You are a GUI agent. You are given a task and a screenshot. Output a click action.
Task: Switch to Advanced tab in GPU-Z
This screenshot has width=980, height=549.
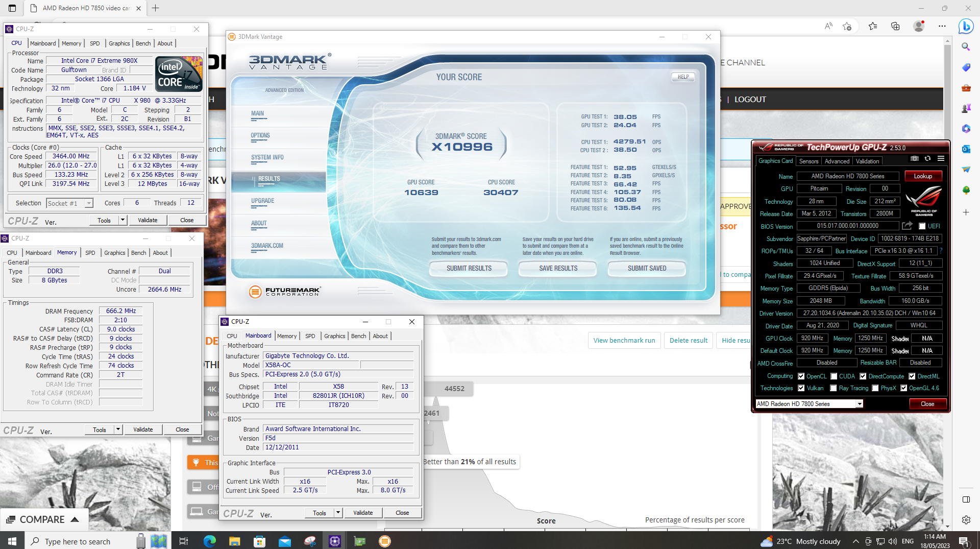pyautogui.click(x=837, y=161)
